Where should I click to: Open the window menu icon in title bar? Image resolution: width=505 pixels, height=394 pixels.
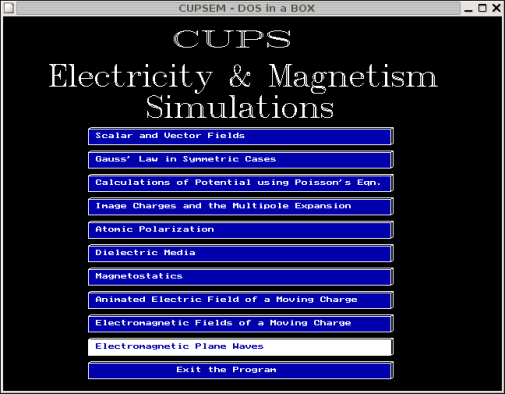pyautogui.click(x=9, y=8)
